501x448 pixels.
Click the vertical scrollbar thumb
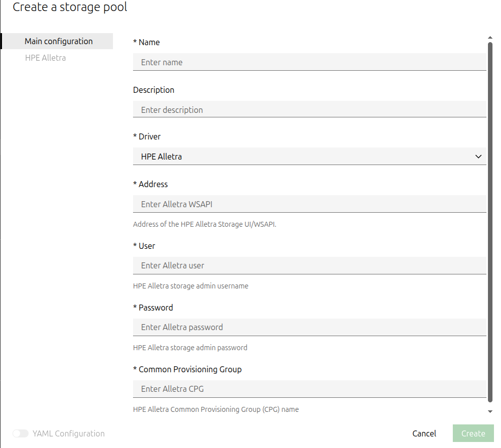tap(490, 221)
